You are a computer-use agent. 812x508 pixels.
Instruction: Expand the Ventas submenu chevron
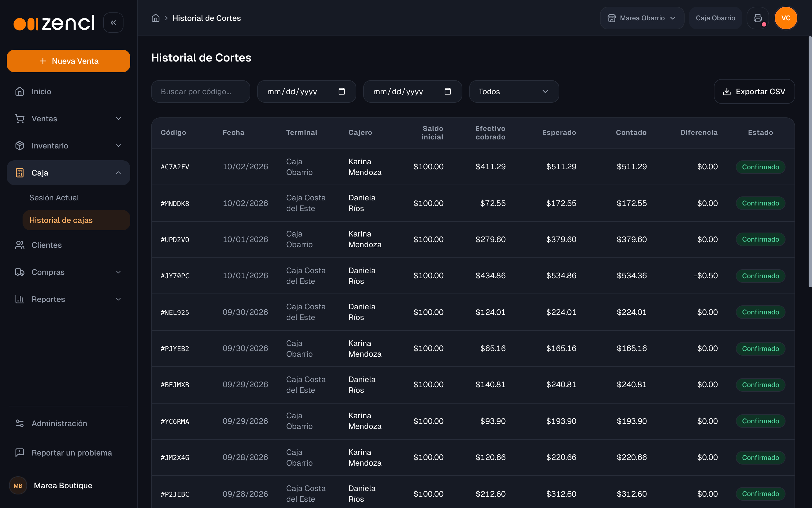point(118,119)
